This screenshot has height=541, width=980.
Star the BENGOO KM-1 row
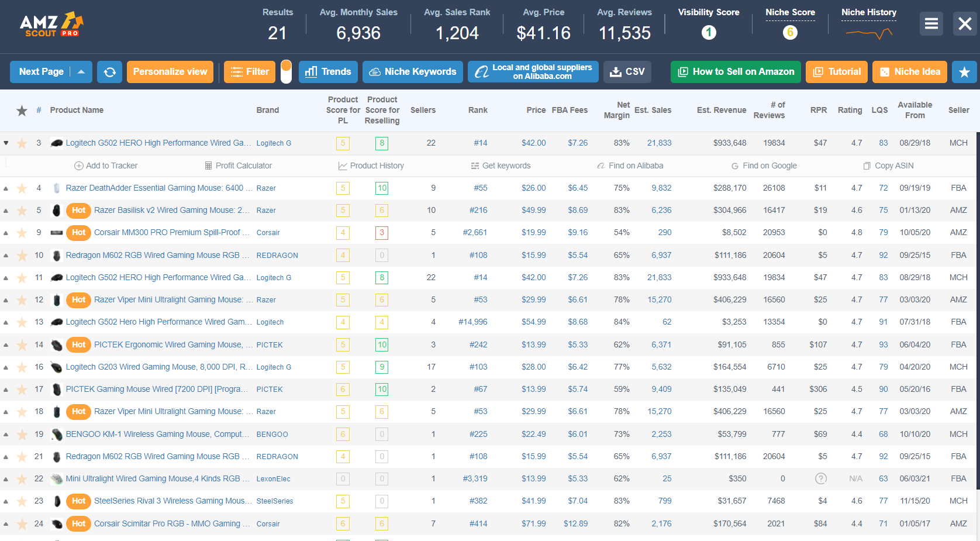tap(22, 435)
